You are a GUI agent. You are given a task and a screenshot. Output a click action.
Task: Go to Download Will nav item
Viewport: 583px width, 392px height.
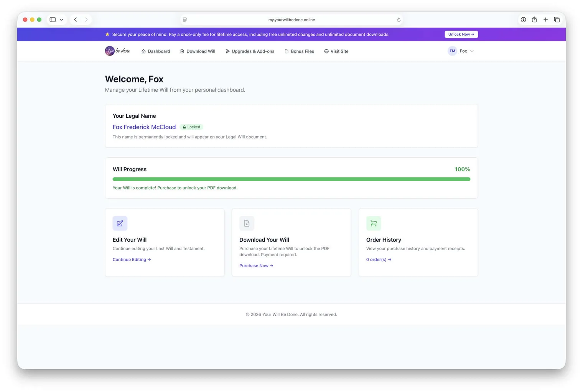(198, 51)
